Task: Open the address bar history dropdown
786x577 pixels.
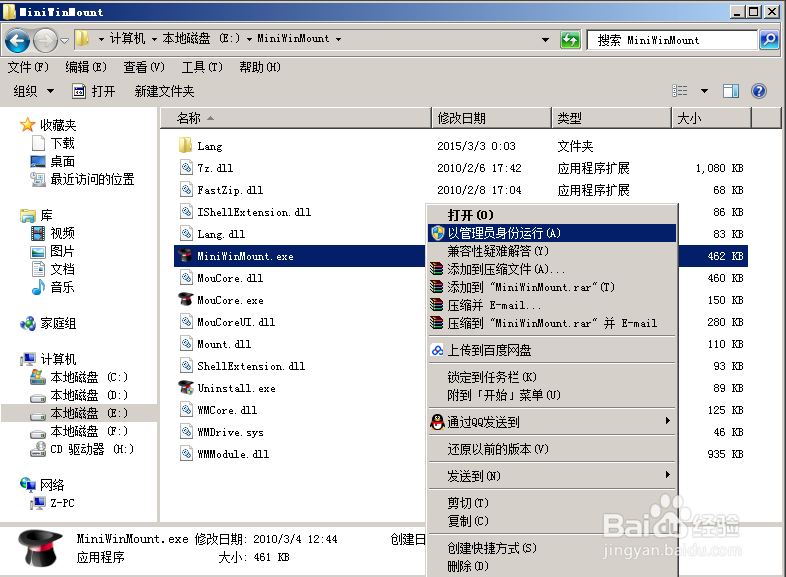Action: (x=545, y=40)
